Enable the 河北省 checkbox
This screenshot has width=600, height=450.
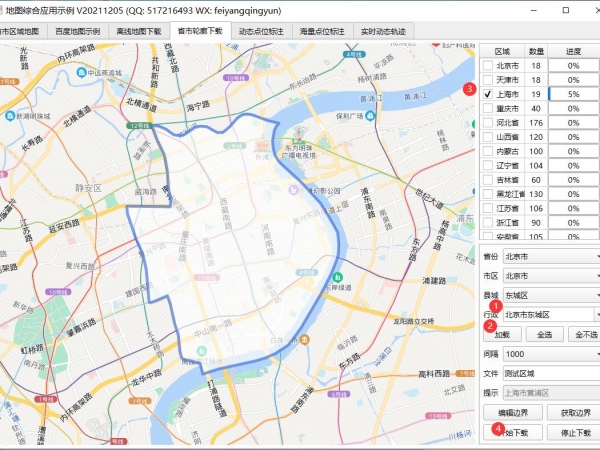[x=487, y=123]
